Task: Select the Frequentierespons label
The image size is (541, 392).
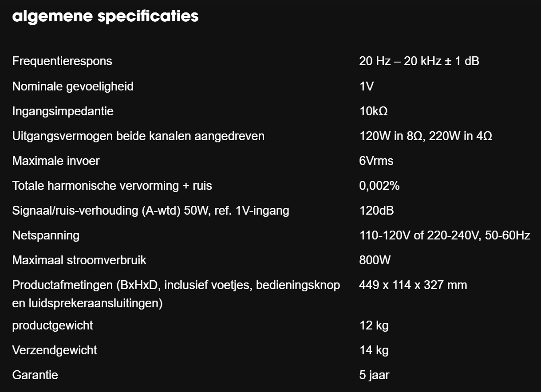Action: 62,61
